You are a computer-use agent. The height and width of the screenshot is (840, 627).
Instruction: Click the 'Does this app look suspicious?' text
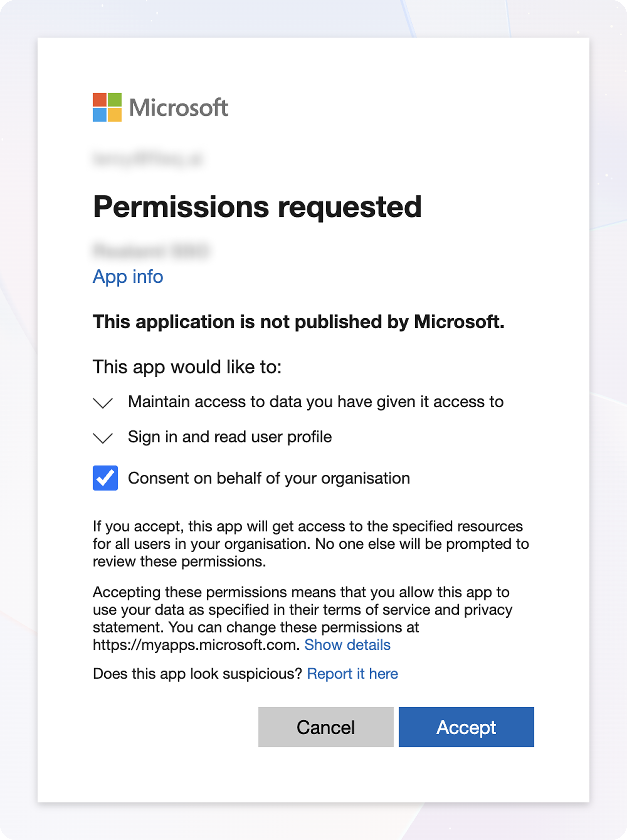pos(197,674)
